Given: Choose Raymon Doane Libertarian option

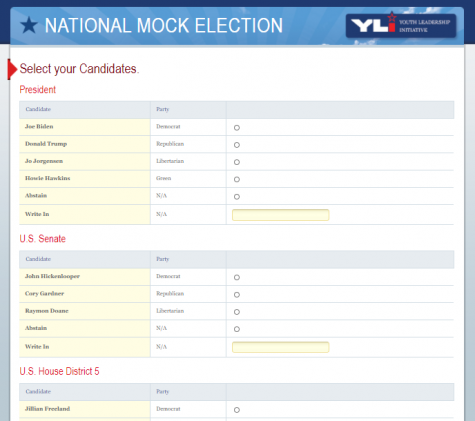Looking at the screenshot, I should click(x=237, y=312).
